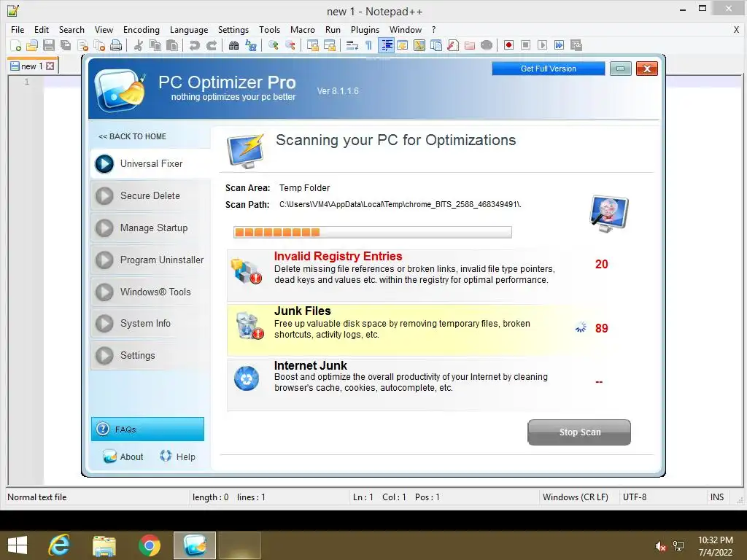
Task: Click Run Macro Multiple Times icon
Action: 560,45
